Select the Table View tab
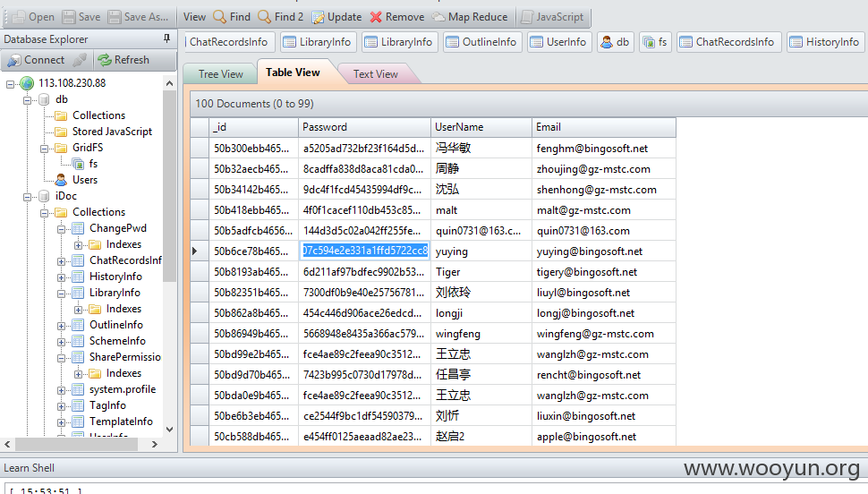The image size is (868, 494). point(293,72)
